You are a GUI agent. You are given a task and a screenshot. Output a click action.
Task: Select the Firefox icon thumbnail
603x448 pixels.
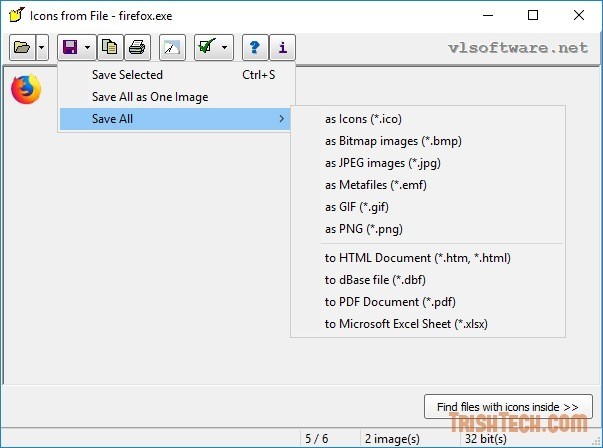[x=26, y=89]
